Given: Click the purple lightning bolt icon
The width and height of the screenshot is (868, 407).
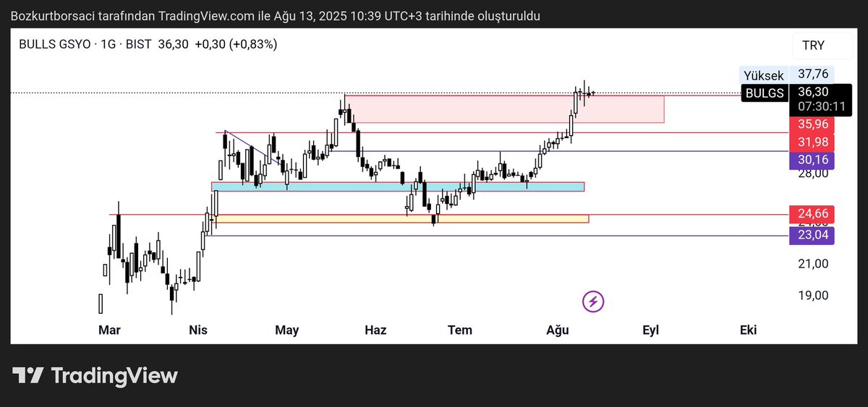Looking at the screenshot, I should (593, 301).
